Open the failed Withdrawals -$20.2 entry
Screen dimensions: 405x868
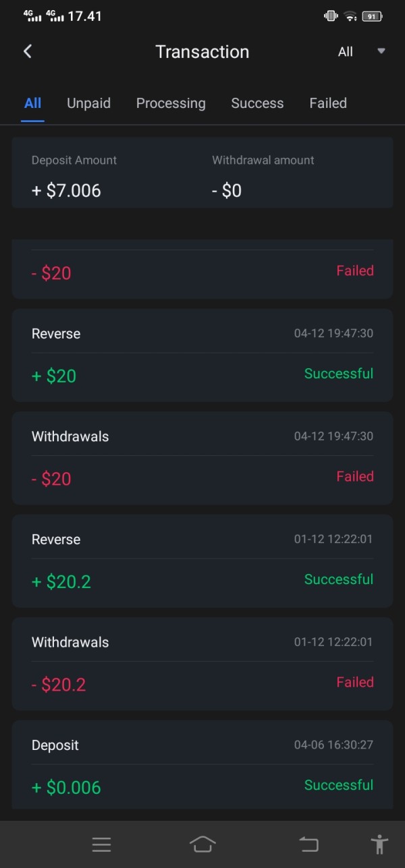pyautogui.click(x=202, y=664)
